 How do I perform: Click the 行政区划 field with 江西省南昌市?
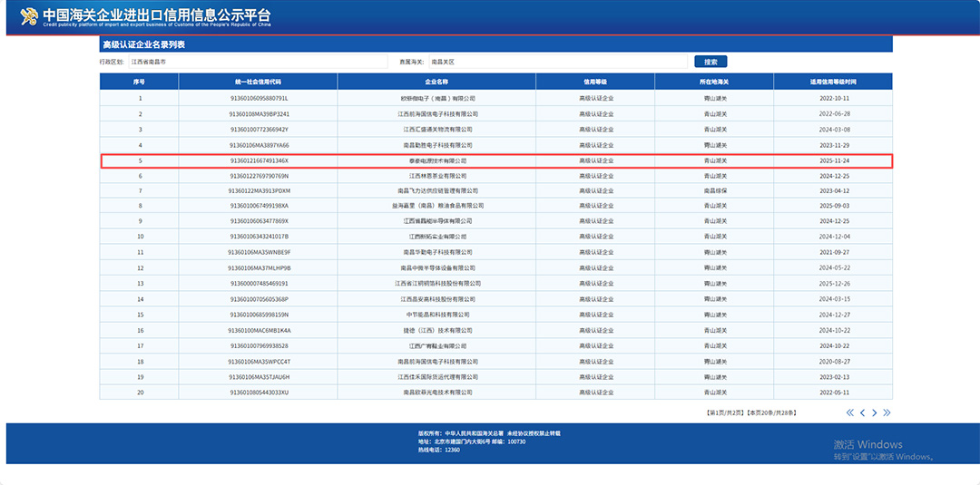point(258,62)
